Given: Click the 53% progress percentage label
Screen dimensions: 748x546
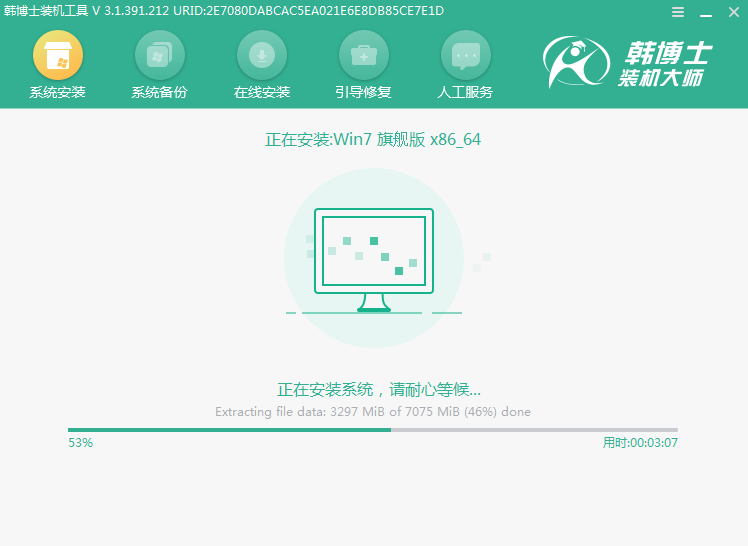Looking at the screenshot, I should [x=80, y=442].
